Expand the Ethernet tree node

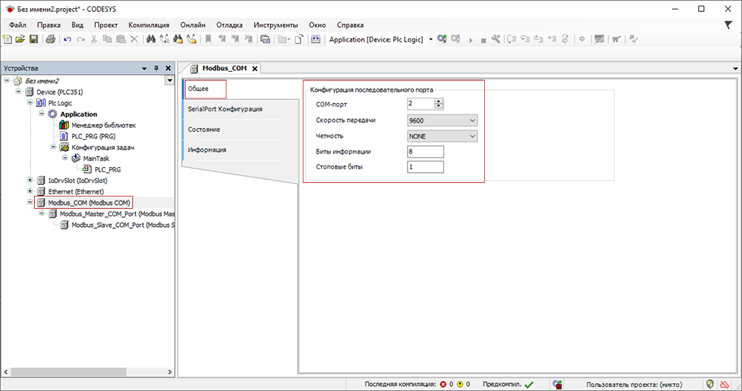[30, 191]
